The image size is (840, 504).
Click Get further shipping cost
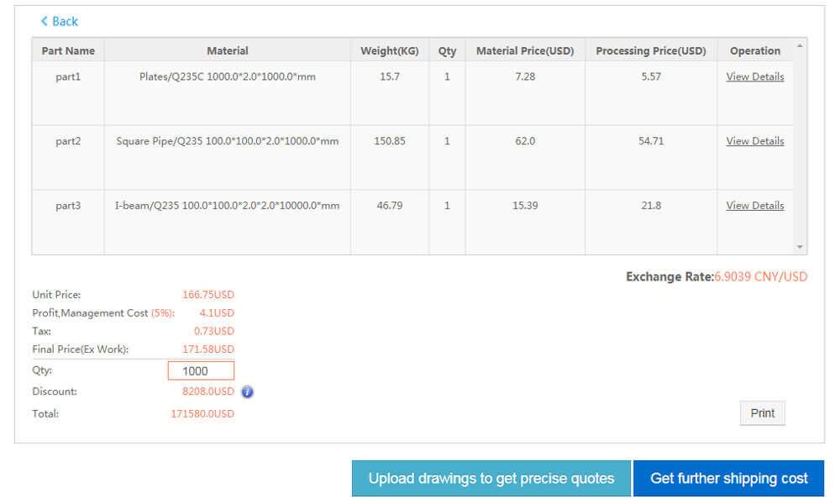pyautogui.click(x=729, y=478)
